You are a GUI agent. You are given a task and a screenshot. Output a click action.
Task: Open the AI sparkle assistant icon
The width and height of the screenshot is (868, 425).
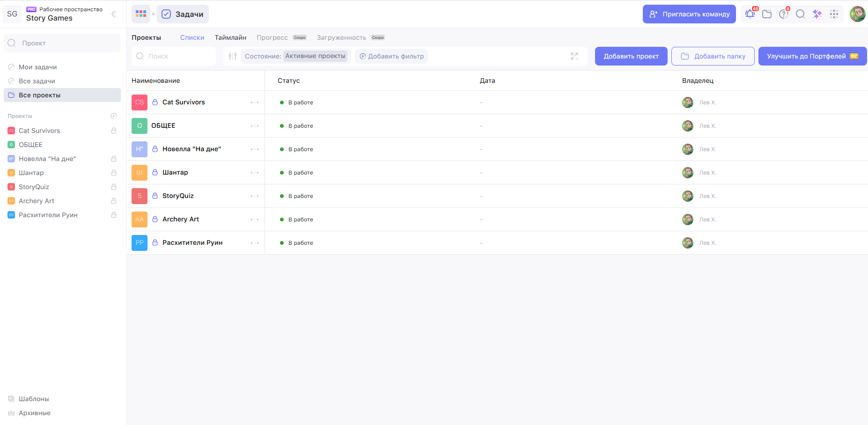817,14
